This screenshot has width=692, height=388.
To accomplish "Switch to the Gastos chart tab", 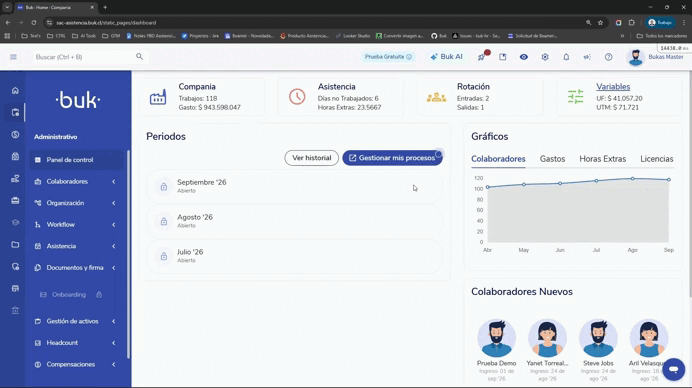I will click(x=552, y=159).
